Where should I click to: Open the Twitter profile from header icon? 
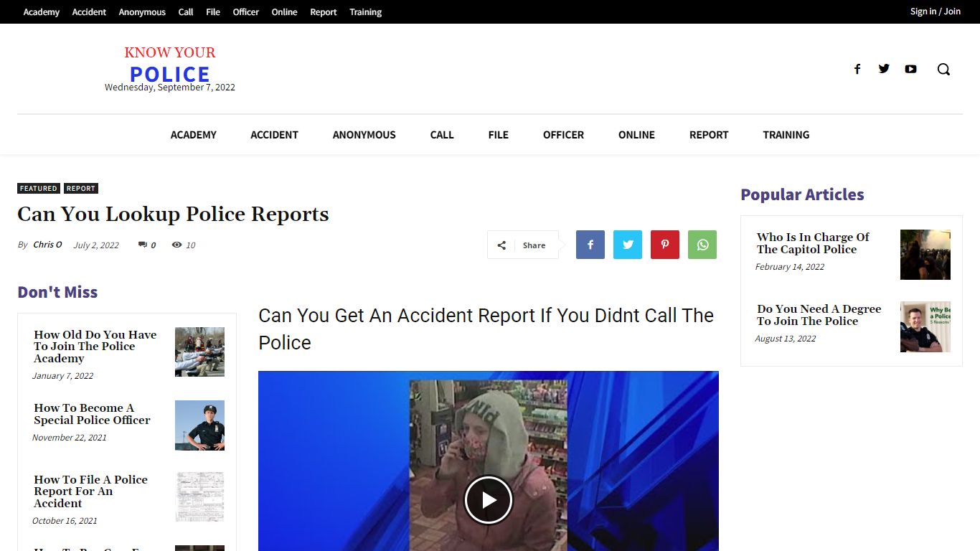(x=884, y=69)
